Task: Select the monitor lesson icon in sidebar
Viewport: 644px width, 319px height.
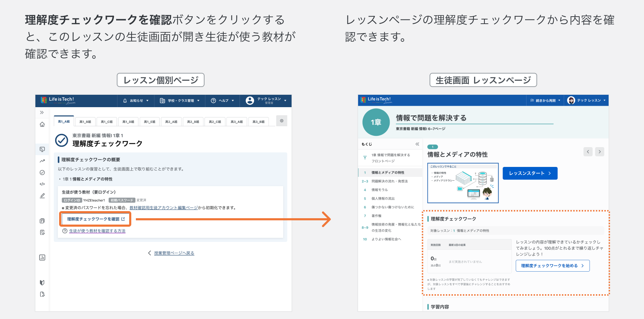Action: [x=42, y=149]
